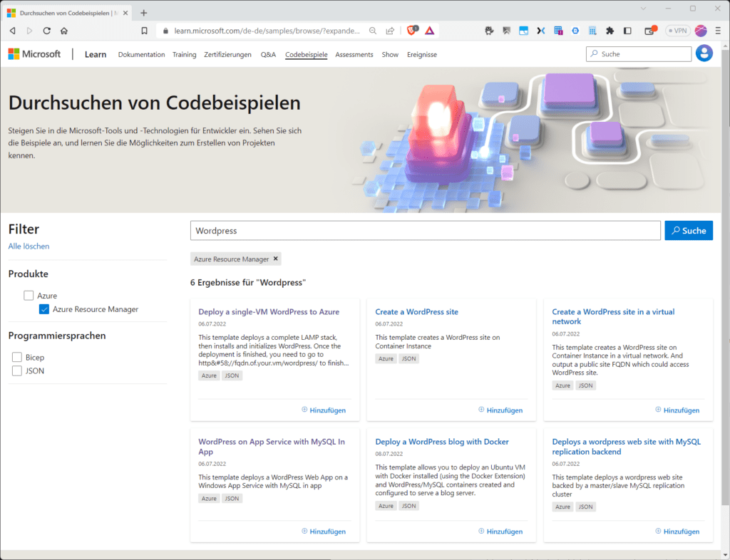
Task: Click the 08.07.2022 date text
Action: tap(389, 454)
